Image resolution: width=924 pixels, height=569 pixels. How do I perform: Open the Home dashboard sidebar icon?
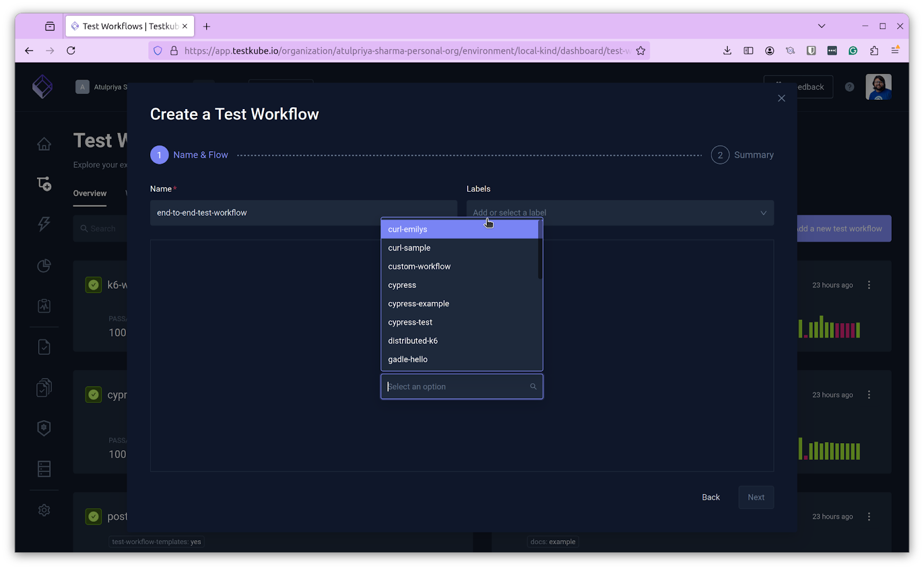(44, 144)
